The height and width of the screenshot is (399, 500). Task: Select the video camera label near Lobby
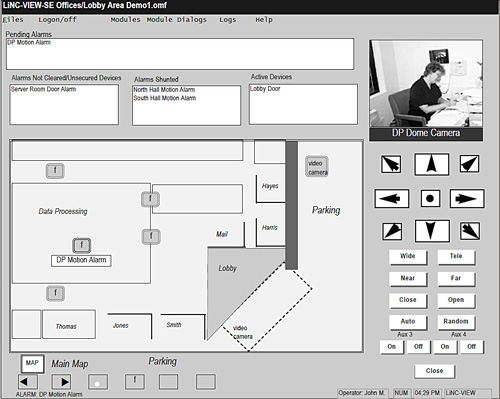[x=243, y=332]
